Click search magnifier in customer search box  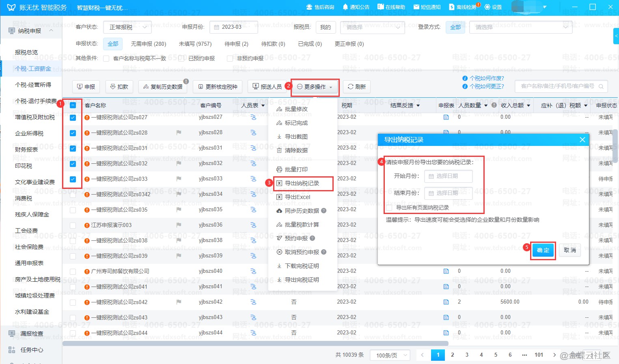[x=601, y=86]
